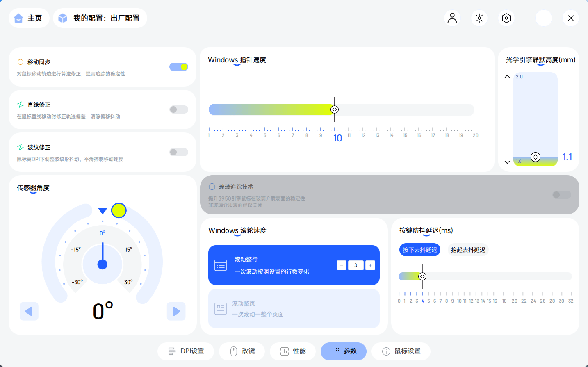
Task: Click the Windows pointer speed slider handle
Action: (335, 109)
